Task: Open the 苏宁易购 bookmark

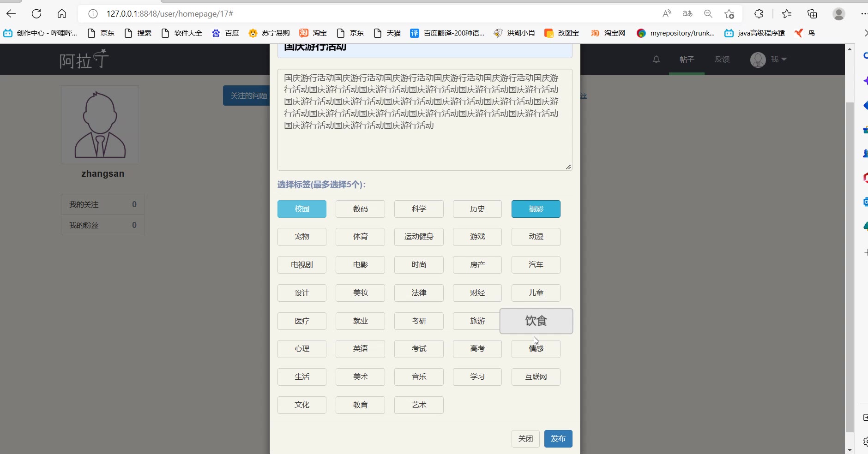Action: click(269, 33)
